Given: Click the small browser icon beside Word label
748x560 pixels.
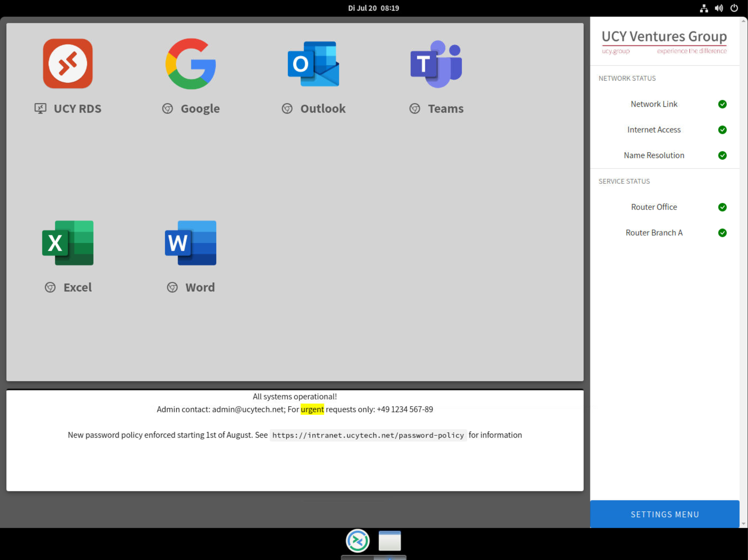Looking at the screenshot, I should click(x=173, y=287).
